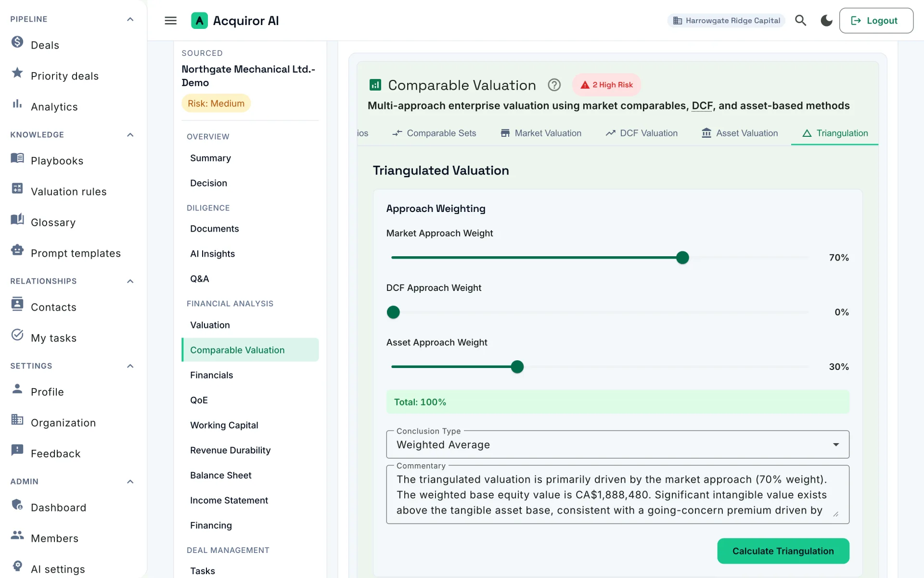Image resolution: width=924 pixels, height=578 pixels.
Task: Open the Revenue Durability page
Action: tap(230, 450)
